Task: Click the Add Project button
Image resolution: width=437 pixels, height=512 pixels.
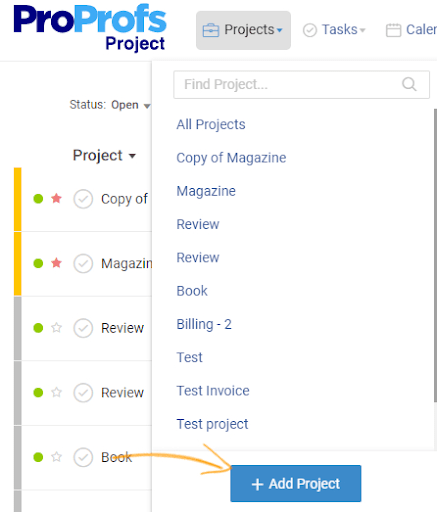Action: pos(296,483)
